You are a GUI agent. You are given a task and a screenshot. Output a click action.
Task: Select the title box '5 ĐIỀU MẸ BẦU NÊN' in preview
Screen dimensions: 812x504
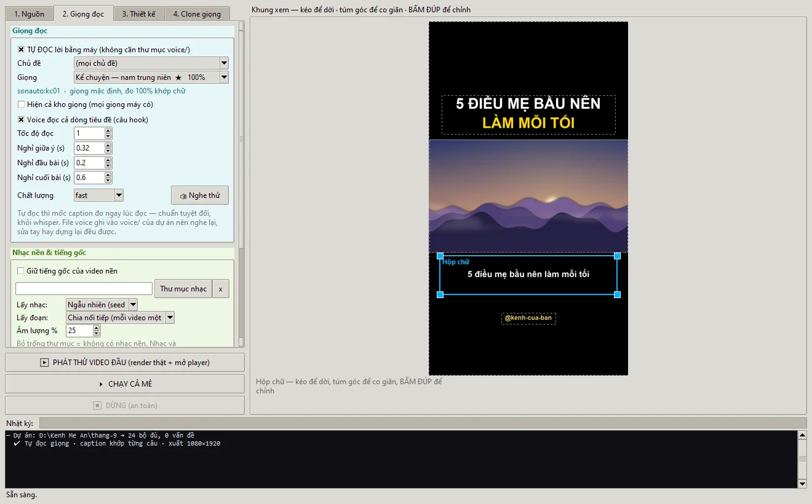528,115
